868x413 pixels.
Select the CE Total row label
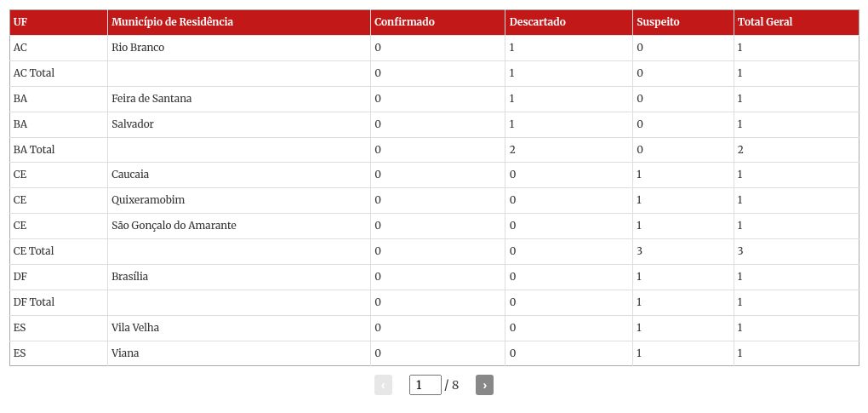(34, 251)
